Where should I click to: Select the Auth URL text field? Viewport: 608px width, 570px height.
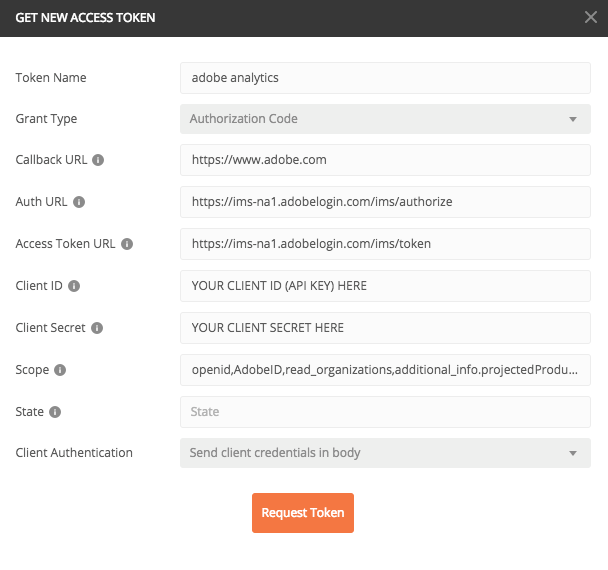(385, 202)
